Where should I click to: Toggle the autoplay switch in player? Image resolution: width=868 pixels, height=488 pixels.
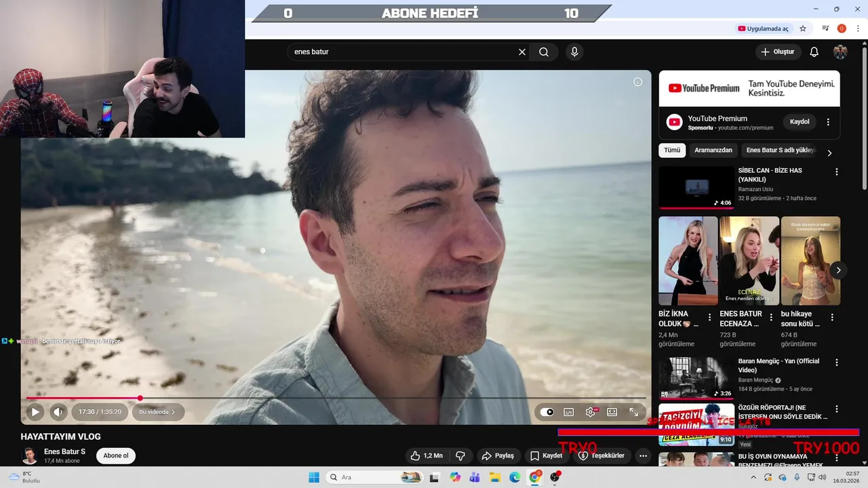[548, 412]
